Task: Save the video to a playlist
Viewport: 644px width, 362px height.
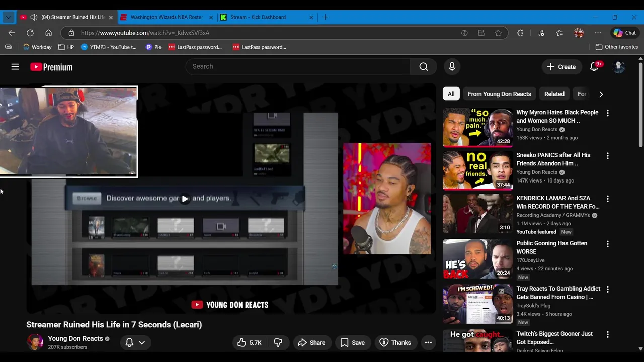Action: click(x=352, y=343)
